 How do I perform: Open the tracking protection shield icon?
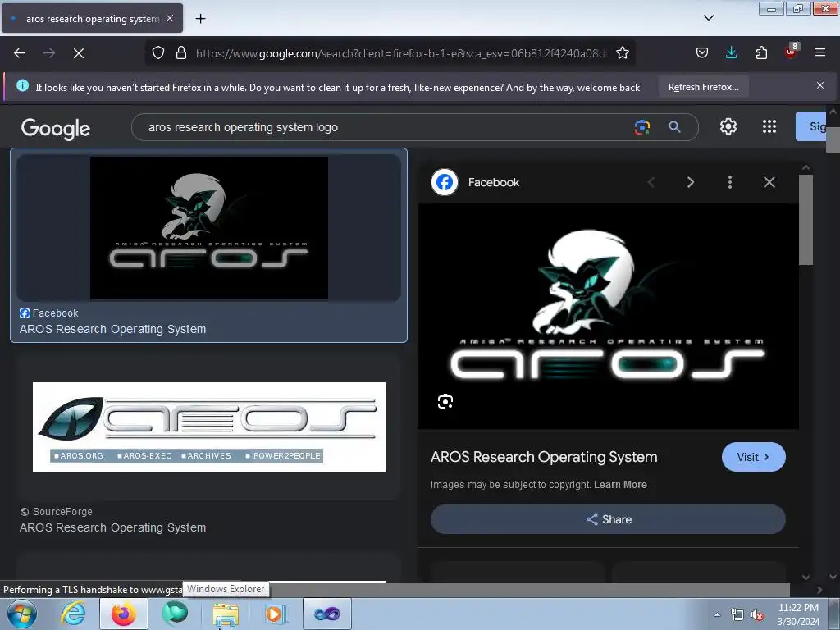click(158, 53)
